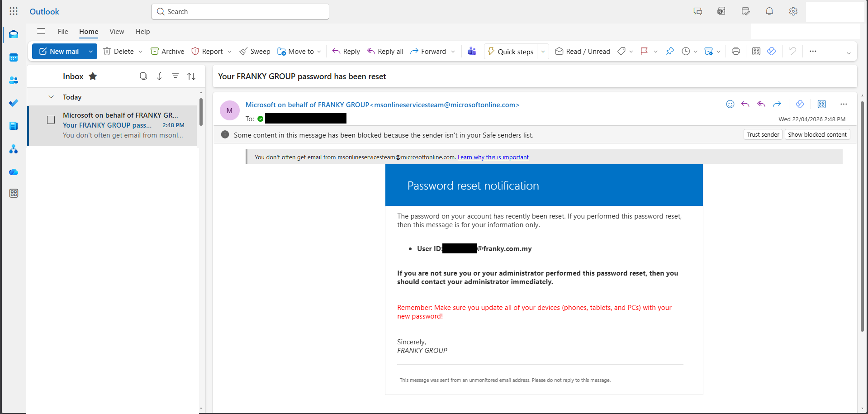Click the Jump to arrow in the Inbox header
868x414 pixels.
[159, 76]
